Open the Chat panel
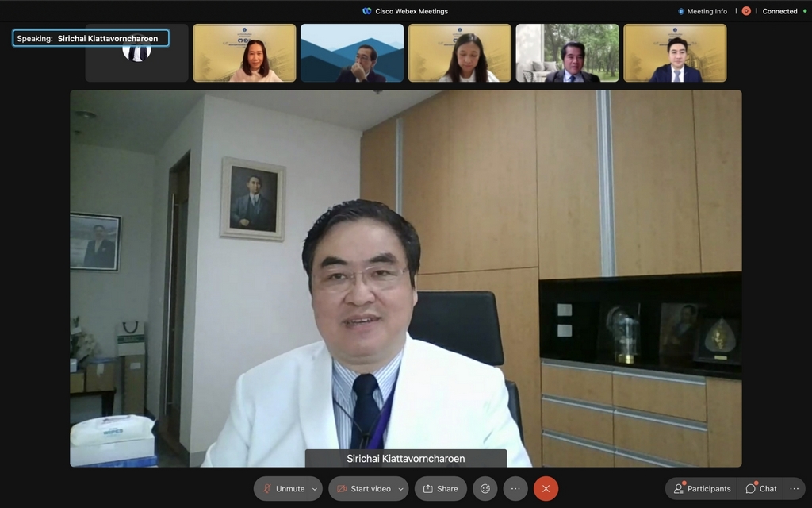 (x=761, y=489)
